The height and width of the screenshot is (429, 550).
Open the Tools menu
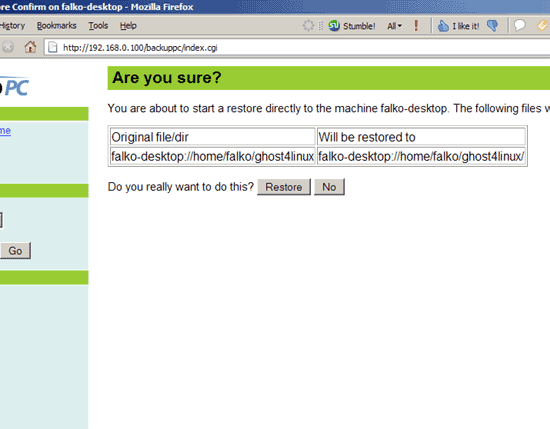tap(98, 26)
